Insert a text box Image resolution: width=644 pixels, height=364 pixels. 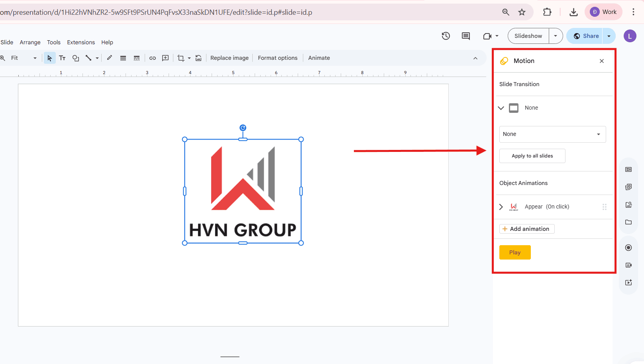click(62, 58)
